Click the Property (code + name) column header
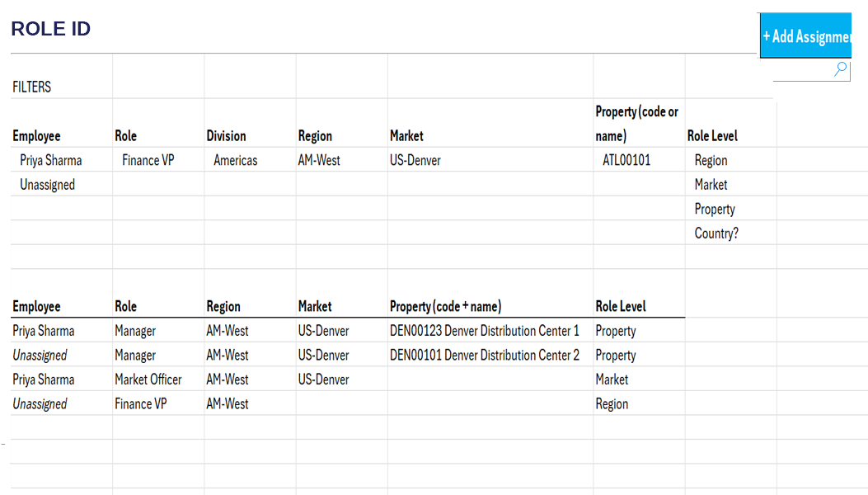Image resolution: width=868 pixels, height=495 pixels. 446,306
